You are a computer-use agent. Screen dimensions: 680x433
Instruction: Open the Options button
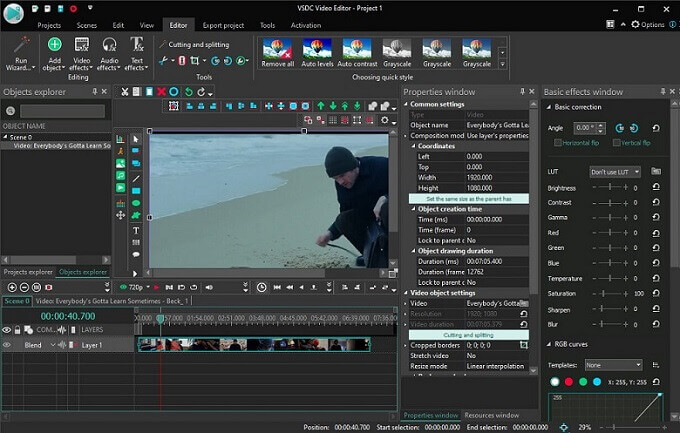[647, 24]
